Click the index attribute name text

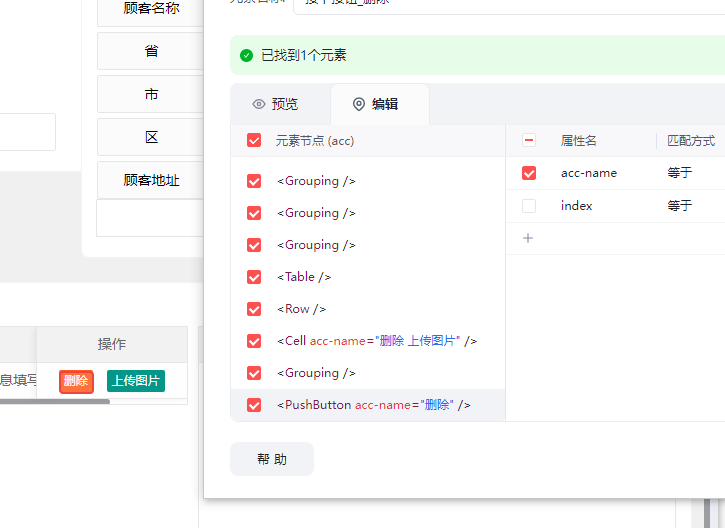pyautogui.click(x=576, y=206)
